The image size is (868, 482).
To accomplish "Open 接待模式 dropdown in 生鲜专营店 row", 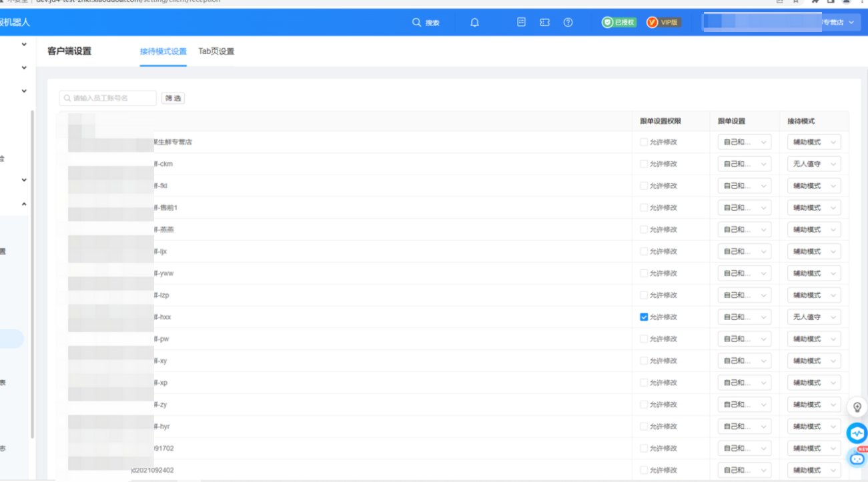I will point(814,142).
